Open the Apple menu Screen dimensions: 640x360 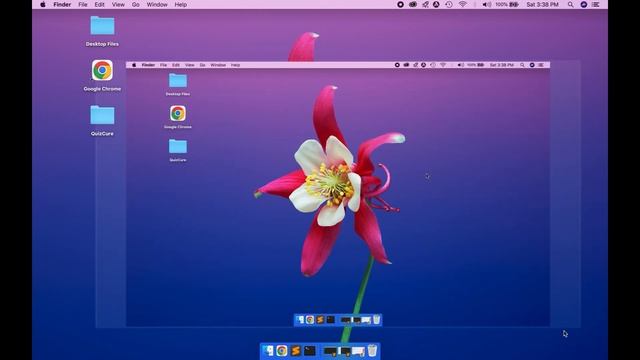coord(43,4)
